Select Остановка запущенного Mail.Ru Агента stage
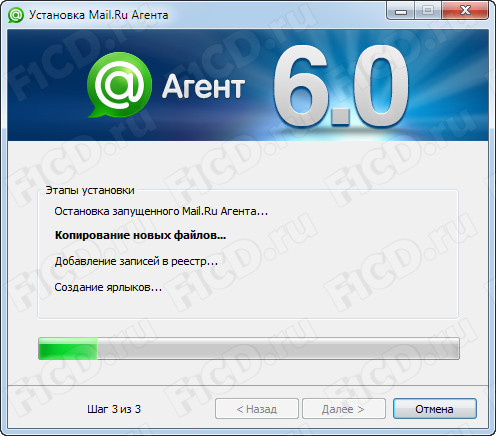This screenshot has height=436, width=496. pos(161,211)
